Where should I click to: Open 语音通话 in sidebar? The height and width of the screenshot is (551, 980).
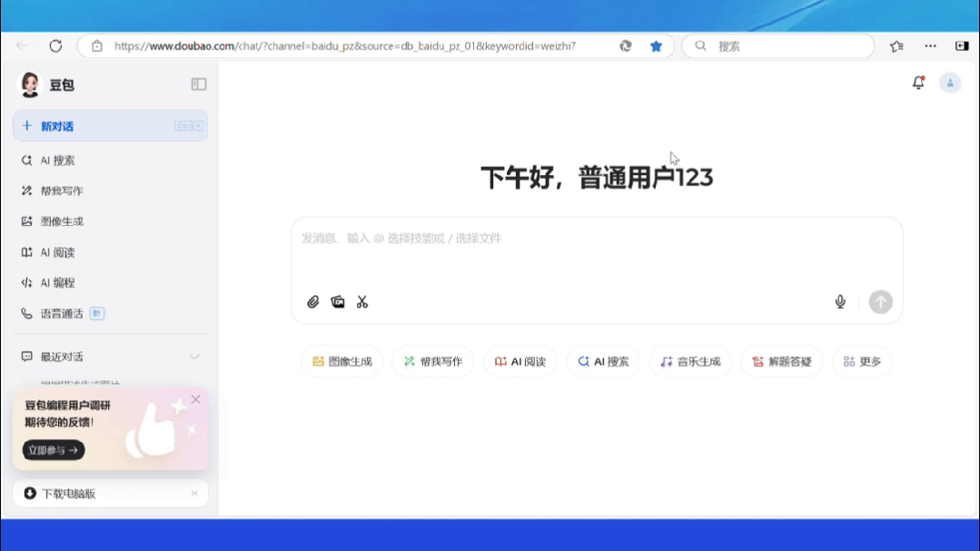point(110,313)
